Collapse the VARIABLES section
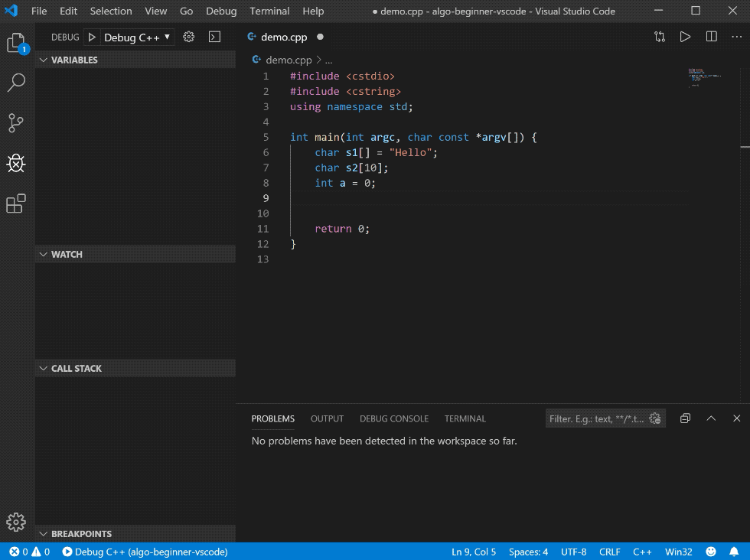 [x=74, y=60]
